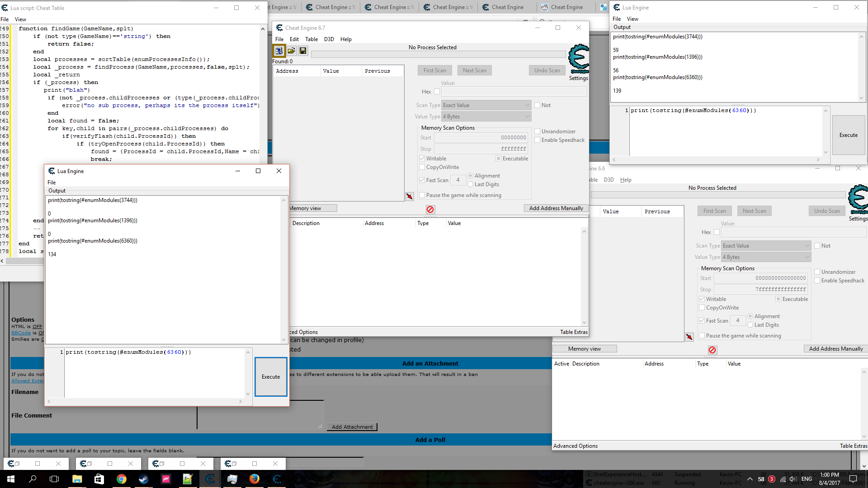
Task: Select the Last Digits radio button in scan options
Action: 471,183
